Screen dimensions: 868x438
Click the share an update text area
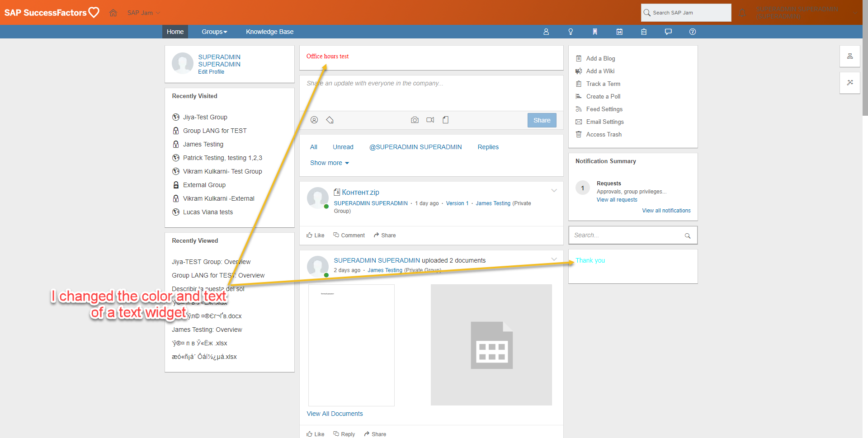tap(431, 93)
